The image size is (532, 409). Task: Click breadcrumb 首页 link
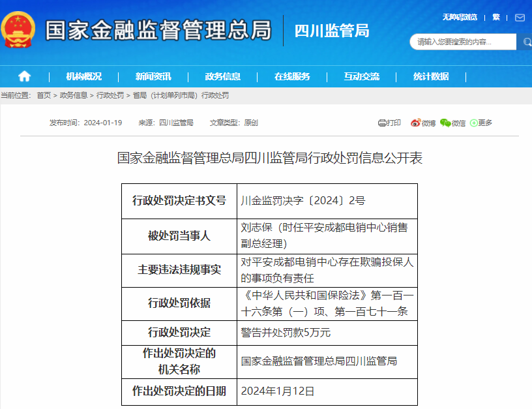pyautogui.click(x=44, y=95)
